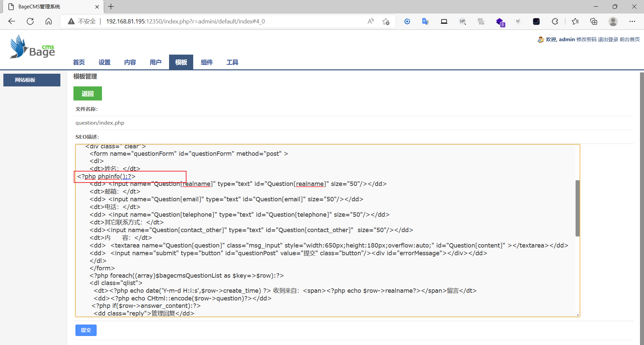This screenshot has width=644, height=345.
Task: Open the 工具 navigation tab
Action: 232,62
